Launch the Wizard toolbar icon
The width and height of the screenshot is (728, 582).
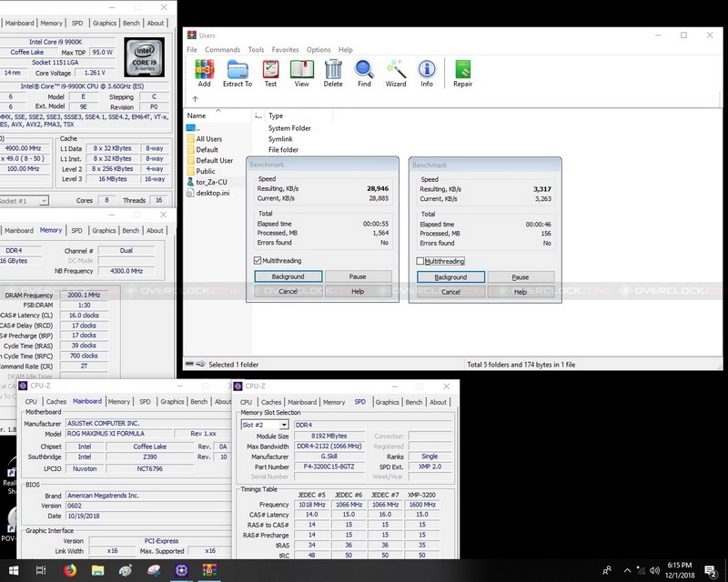396,74
